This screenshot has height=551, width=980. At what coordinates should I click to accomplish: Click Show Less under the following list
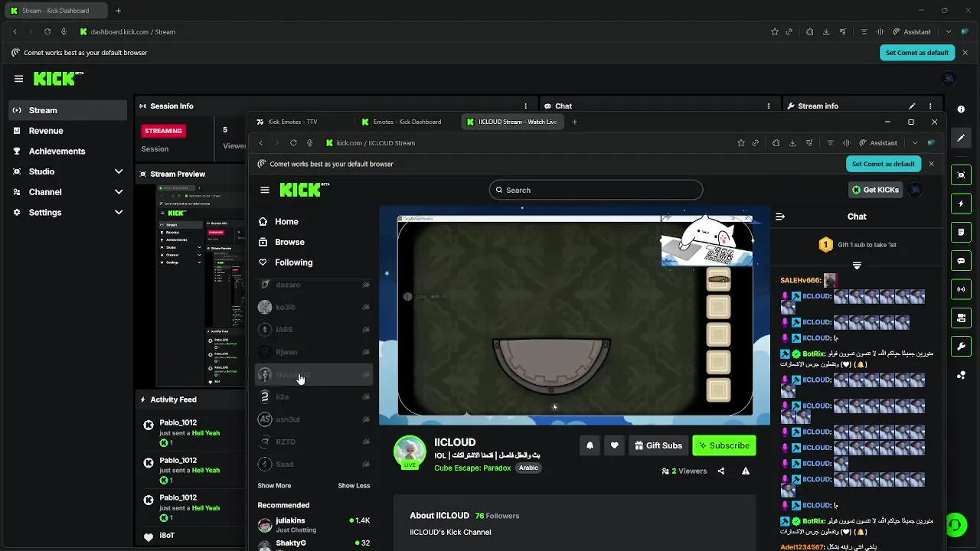(x=354, y=486)
